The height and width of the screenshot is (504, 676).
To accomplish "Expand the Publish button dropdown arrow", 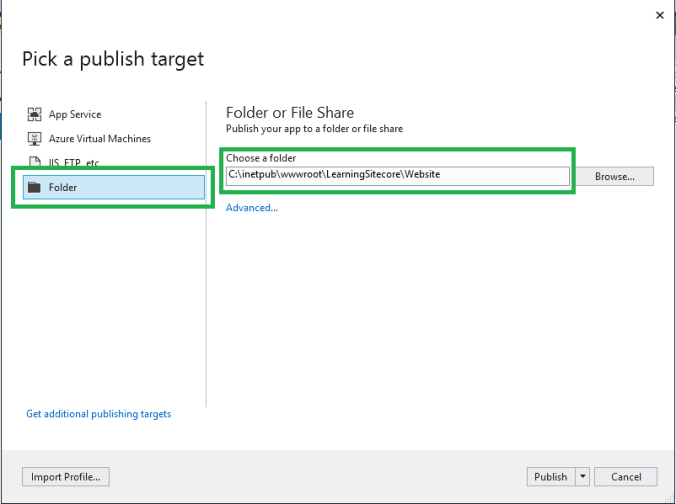I will tap(582, 477).
